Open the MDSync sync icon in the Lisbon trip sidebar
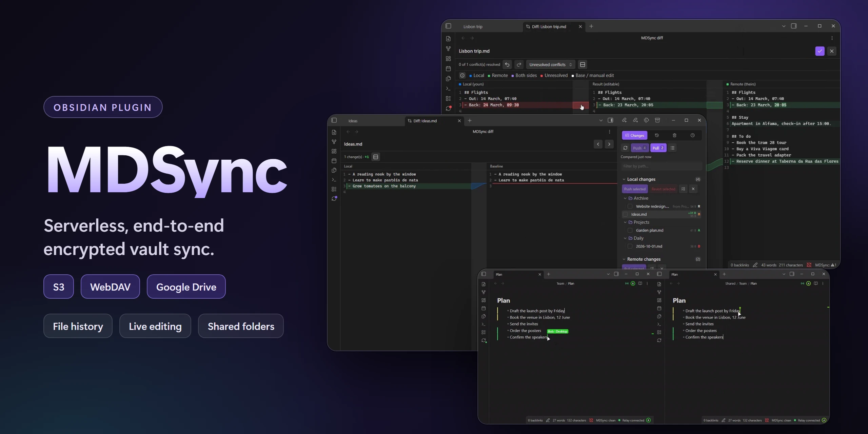Image resolution: width=868 pixels, height=434 pixels. 449,108
